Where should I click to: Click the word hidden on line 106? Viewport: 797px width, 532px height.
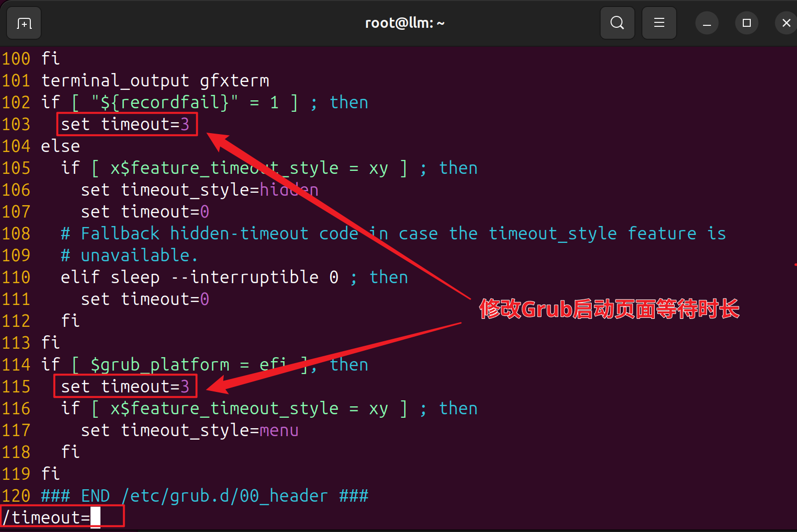click(x=289, y=190)
